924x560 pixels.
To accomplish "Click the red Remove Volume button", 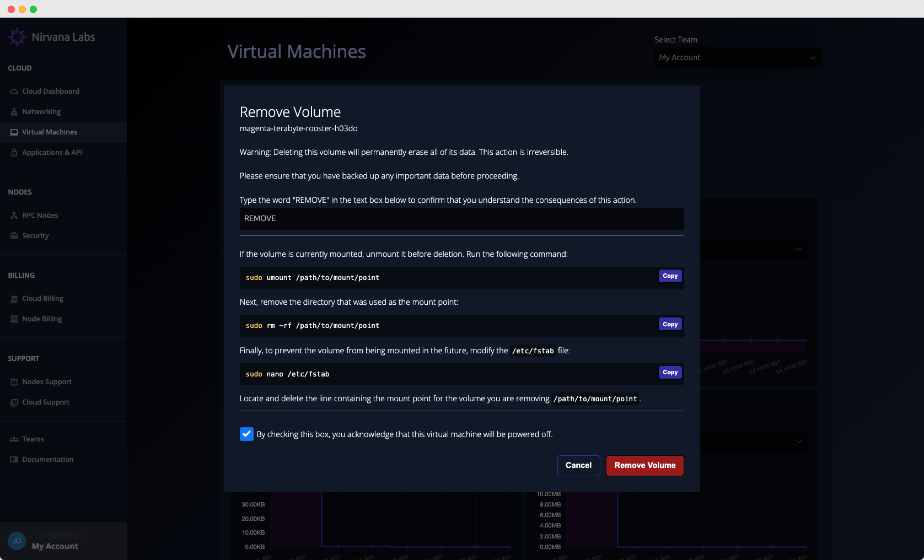I will tap(644, 466).
